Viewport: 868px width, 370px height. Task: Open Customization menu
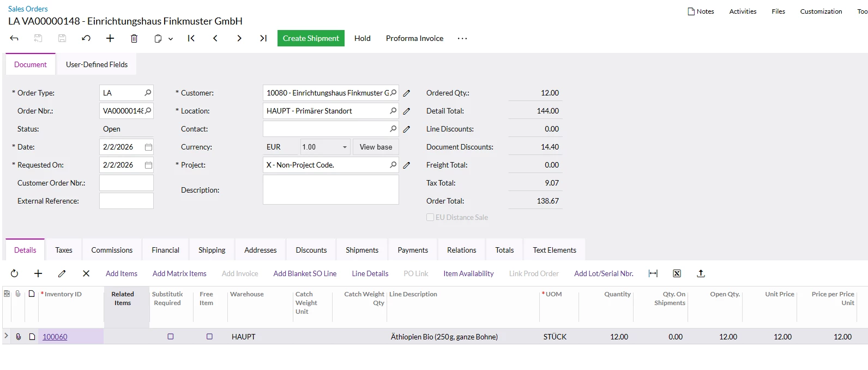point(821,11)
